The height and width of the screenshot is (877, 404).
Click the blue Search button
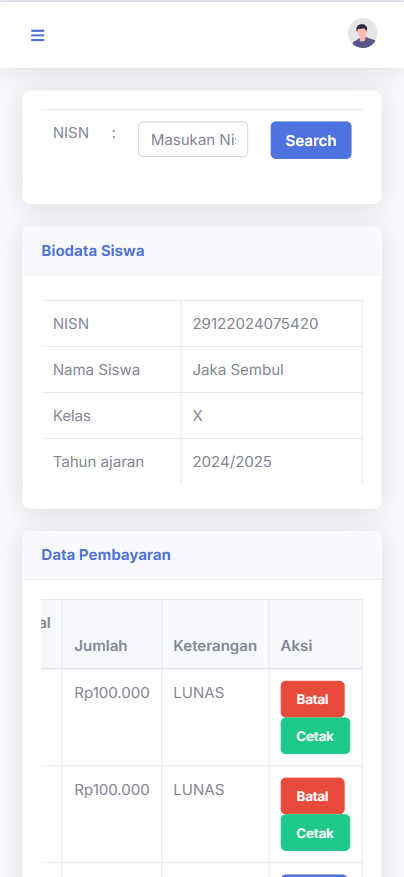click(x=311, y=140)
